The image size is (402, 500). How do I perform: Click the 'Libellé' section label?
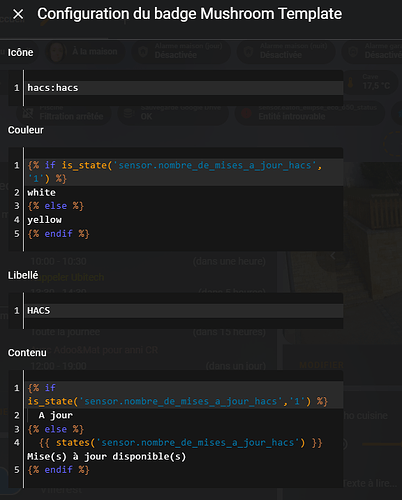click(x=23, y=275)
